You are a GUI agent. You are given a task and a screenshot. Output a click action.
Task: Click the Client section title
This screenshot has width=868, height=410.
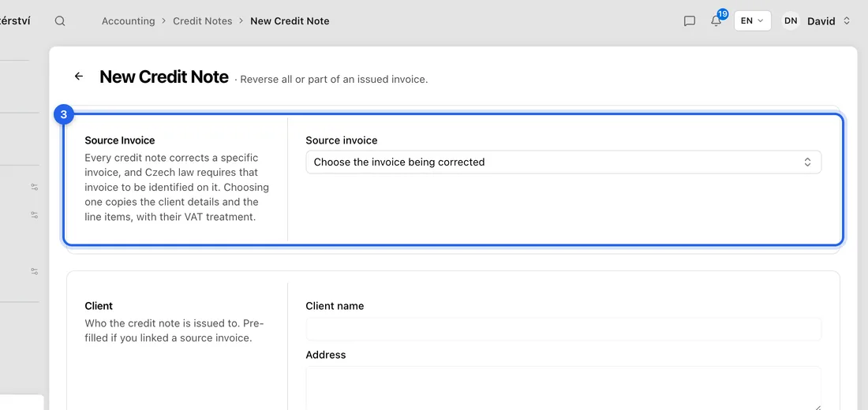point(99,306)
